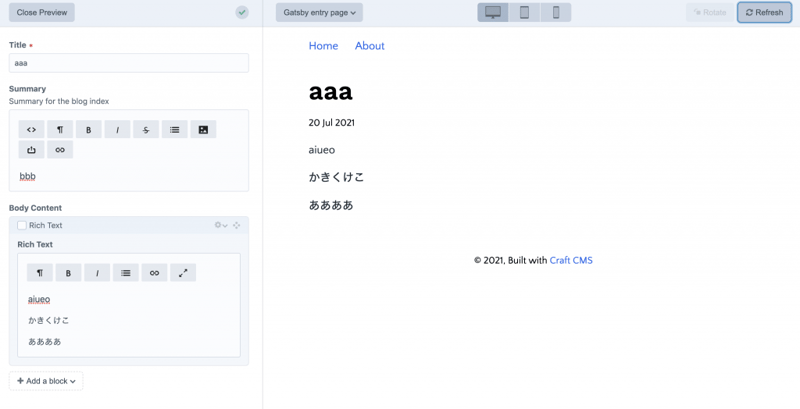Go to the Home page in preview
This screenshot has height=409, width=800.
pos(323,46)
